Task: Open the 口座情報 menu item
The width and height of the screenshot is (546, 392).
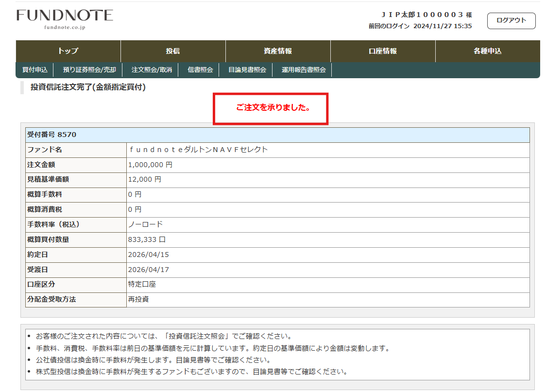Action: [383, 51]
